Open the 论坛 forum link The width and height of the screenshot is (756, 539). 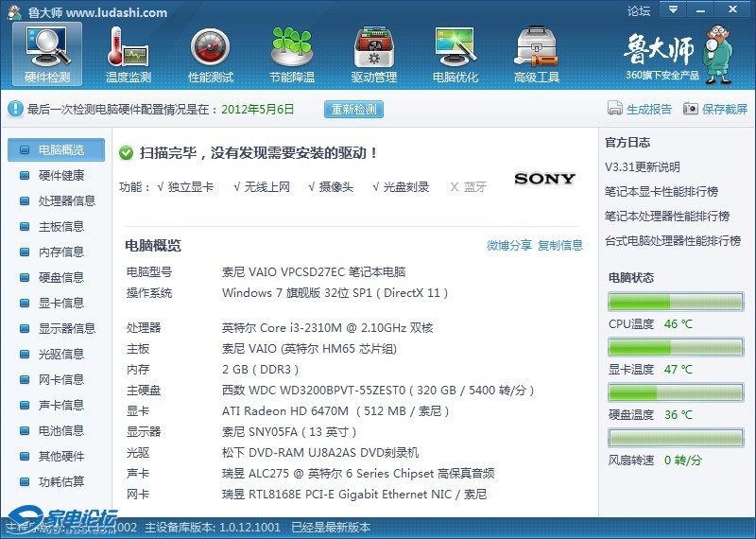tap(639, 10)
